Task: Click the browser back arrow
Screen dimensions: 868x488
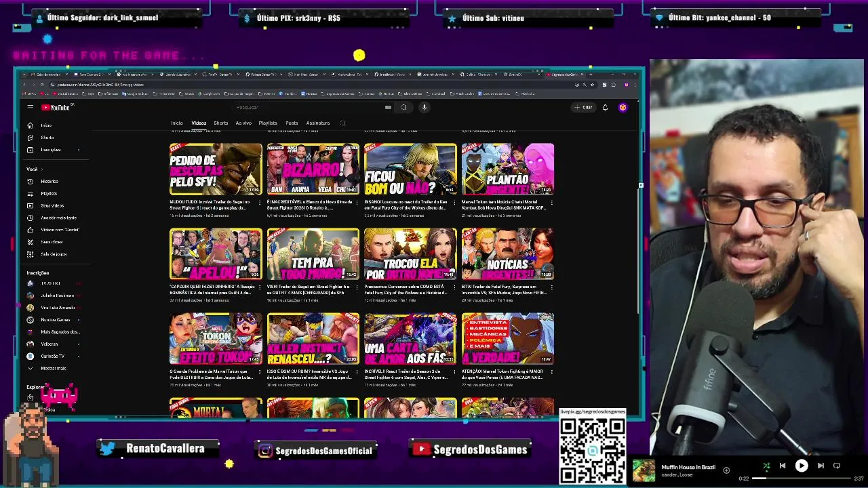Action: tap(24, 85)
